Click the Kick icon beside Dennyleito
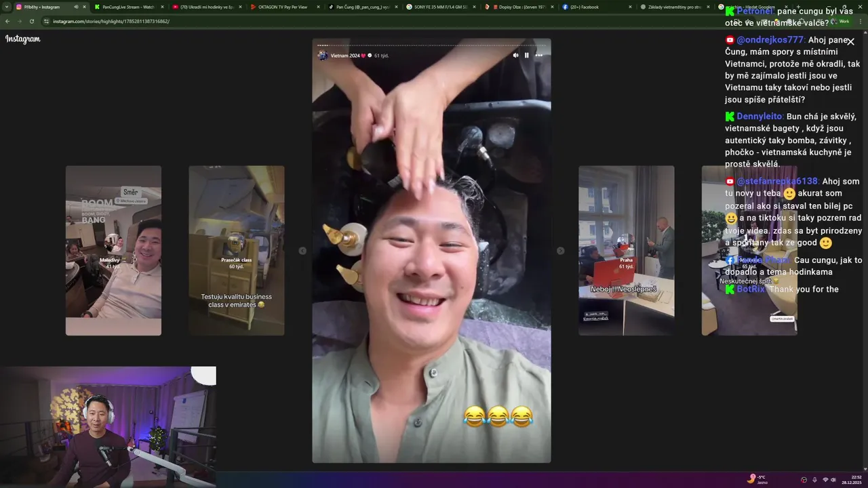Viewport: 868px width, 488px height. (x=730, y=117)
